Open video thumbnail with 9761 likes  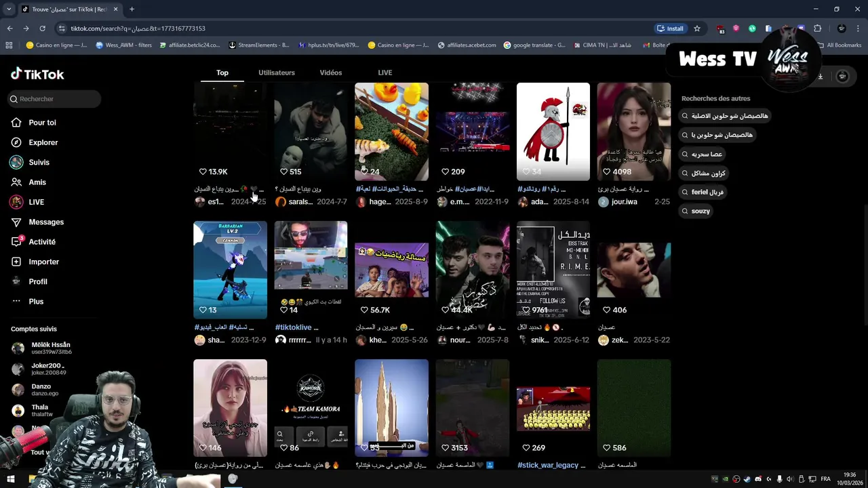pos(553,270)
